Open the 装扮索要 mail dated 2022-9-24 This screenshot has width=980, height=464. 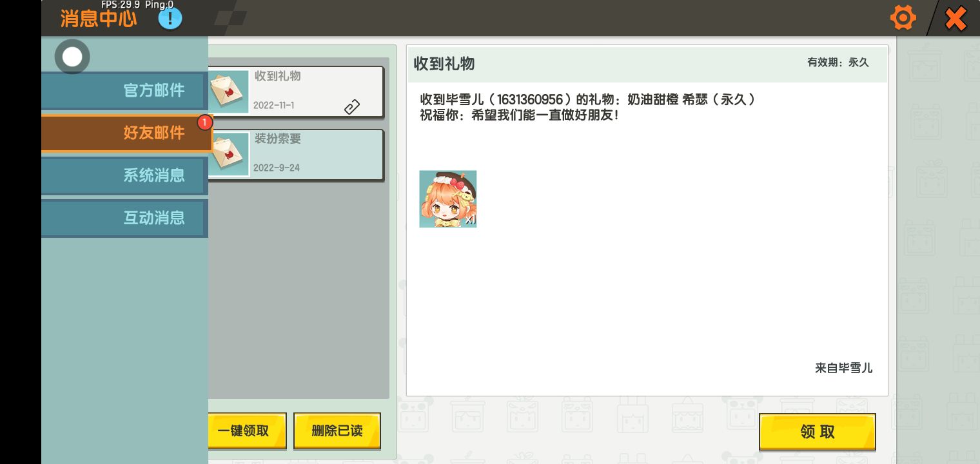(x=296, y=155)
